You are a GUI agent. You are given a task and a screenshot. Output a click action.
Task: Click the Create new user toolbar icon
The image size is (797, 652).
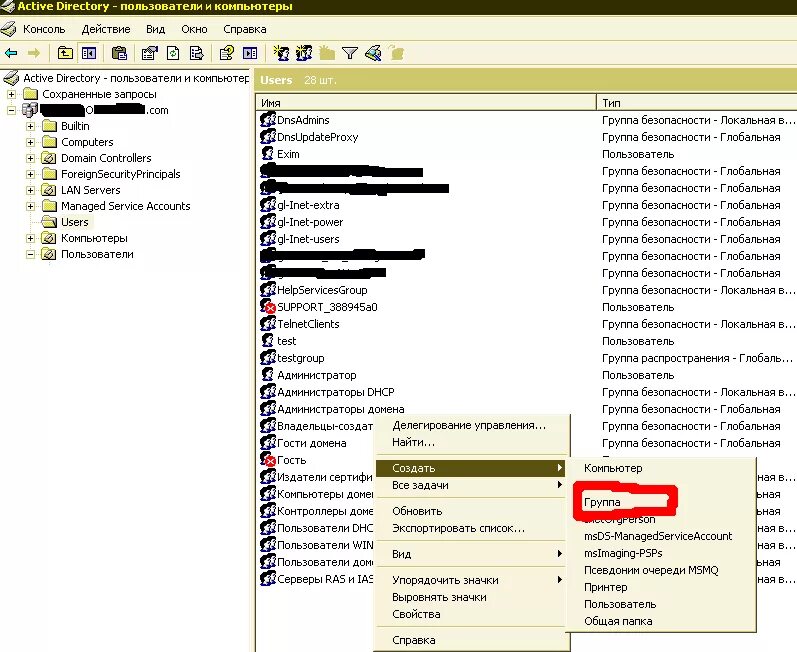coord(281,53)
